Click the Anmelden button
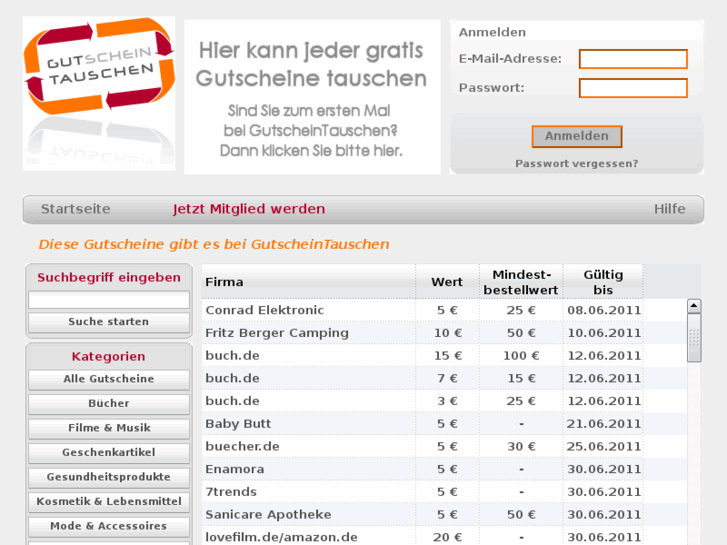Viewport: 727px width, 545px height. (x=577, y=136)
